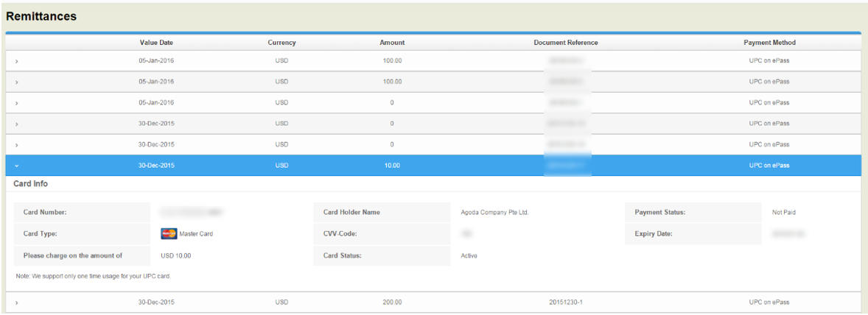
Task: Sort by Value Date column header
Action: (157, 43)
